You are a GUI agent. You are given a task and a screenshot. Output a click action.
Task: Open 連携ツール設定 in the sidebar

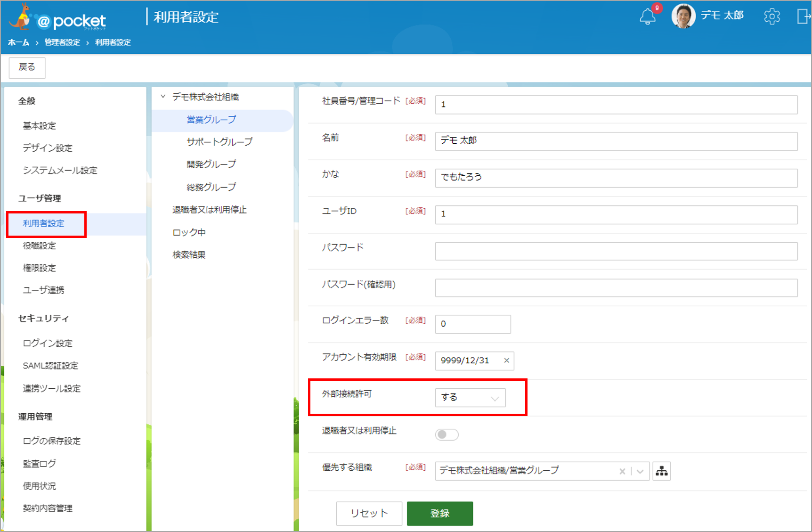52,388
